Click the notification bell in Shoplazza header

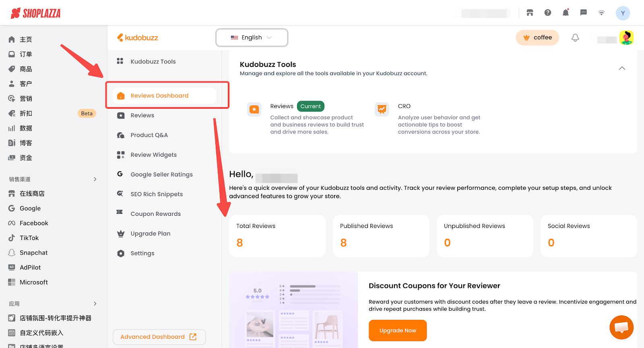pyautogui.click(x=566, y=13)
